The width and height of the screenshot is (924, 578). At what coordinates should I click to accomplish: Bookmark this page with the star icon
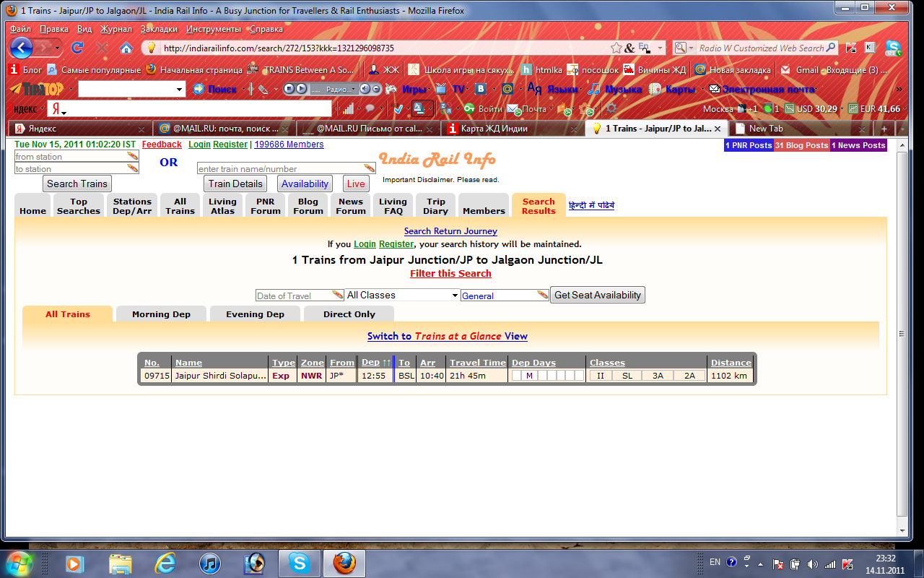tap(616, 48)
